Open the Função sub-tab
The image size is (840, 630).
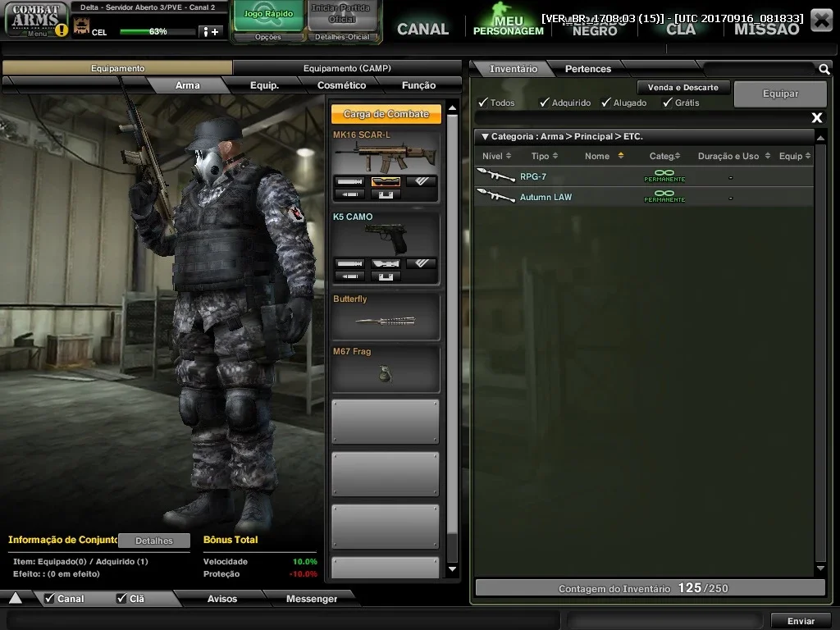pos(418,85)
